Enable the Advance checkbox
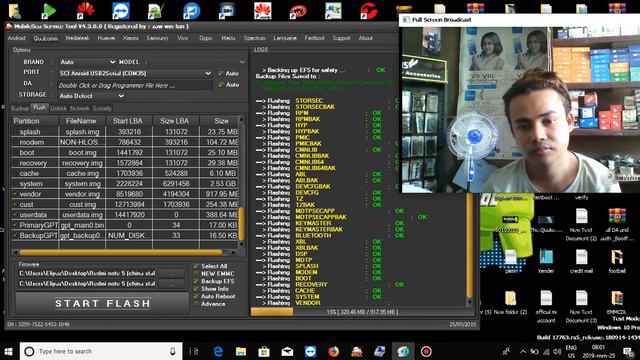This screenshot has width=640, height=360. (x=196, y=304)
